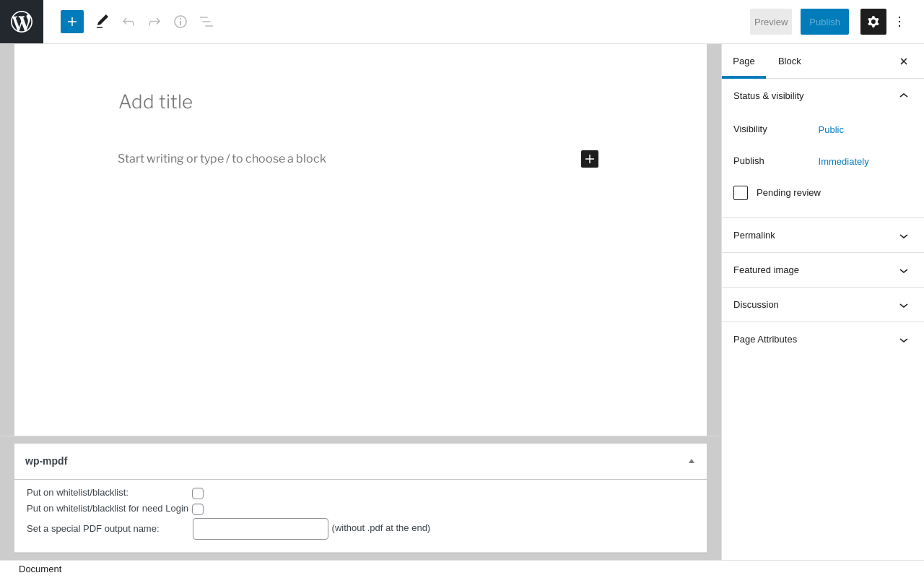Switch to the Block tab
924x578 pixels.
(790, 61)
